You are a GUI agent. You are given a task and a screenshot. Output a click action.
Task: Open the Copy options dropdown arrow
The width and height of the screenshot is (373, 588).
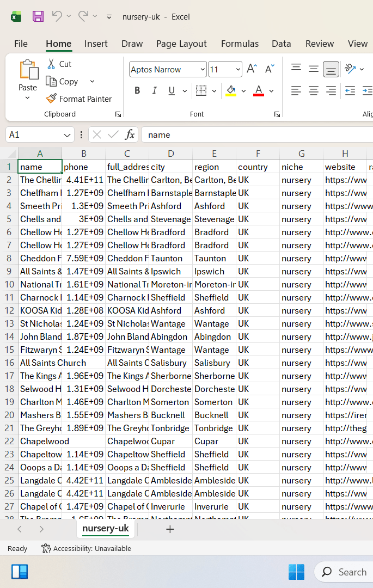[x=92, y=81]
